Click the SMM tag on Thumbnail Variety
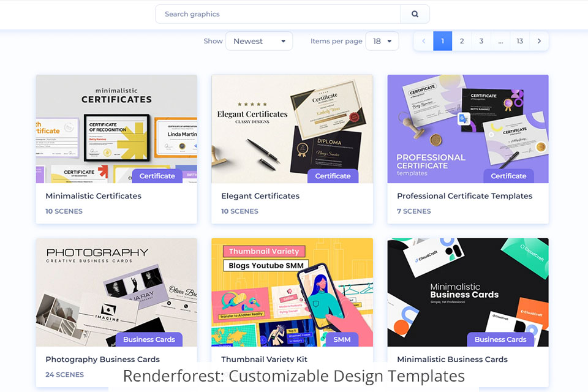 [342, 339]
